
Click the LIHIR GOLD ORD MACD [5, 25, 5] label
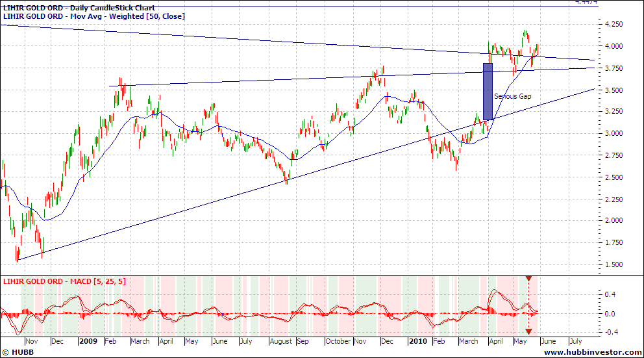coord(64,281)
